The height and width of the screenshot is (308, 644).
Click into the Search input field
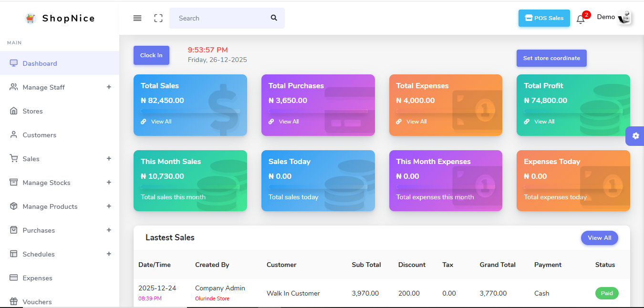(x=219, y=18)
